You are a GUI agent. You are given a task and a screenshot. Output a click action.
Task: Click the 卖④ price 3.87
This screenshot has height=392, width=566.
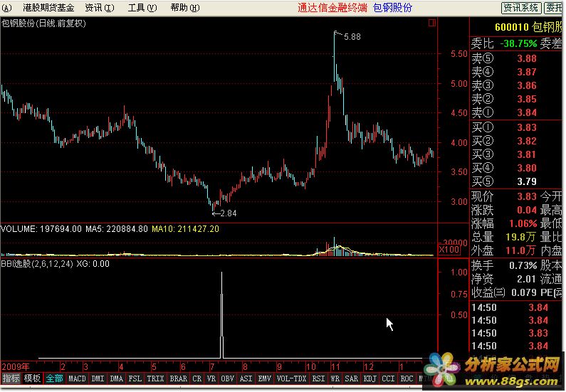coord(527,72)
